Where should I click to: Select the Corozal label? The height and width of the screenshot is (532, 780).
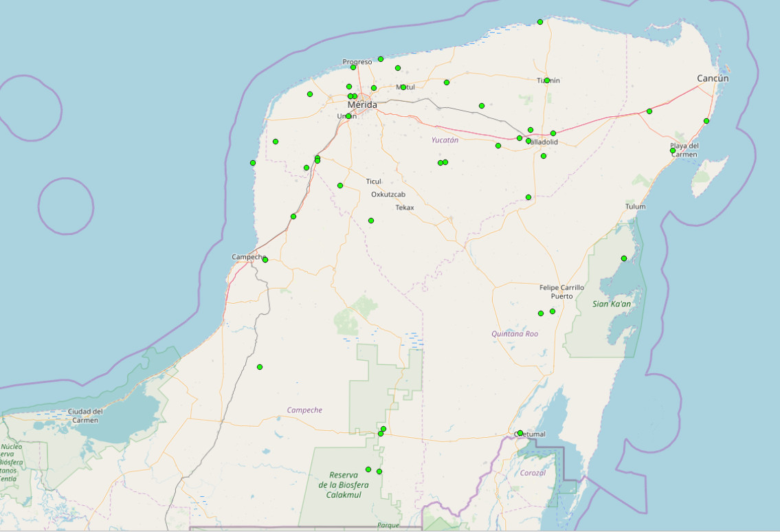point(533,472)
